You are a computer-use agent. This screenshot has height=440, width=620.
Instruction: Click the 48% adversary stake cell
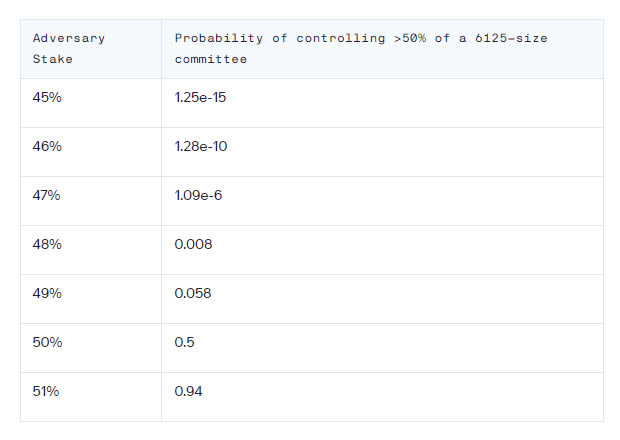(x=47, y=244)
